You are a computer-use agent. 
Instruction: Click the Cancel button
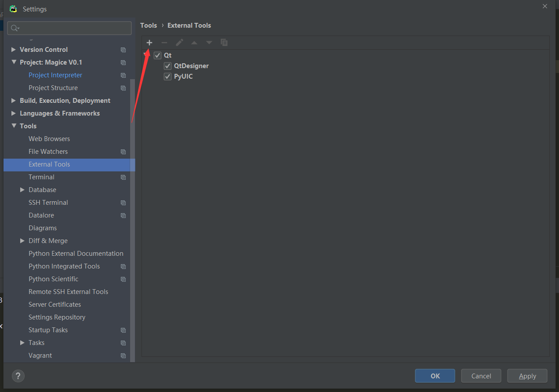[481, 376]
